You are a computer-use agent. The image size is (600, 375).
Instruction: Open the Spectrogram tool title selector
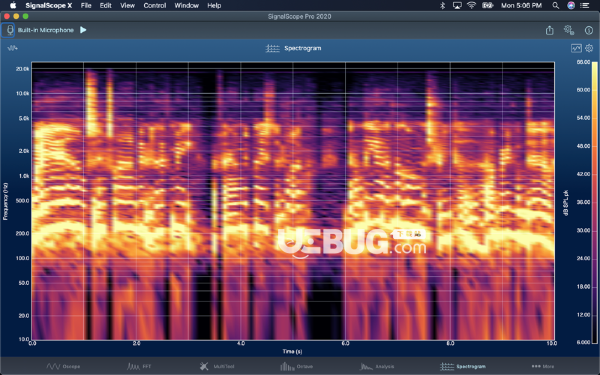coord(293,49)
